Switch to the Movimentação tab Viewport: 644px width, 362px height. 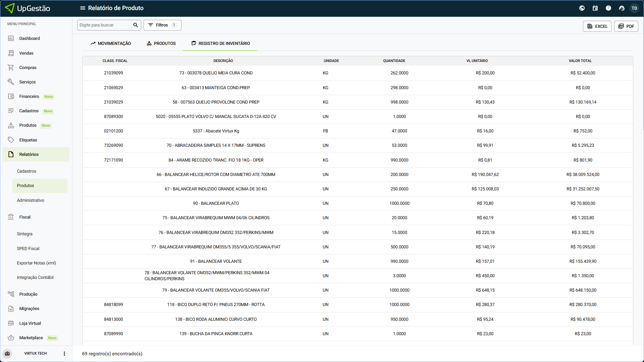click(x=111, y=44)
